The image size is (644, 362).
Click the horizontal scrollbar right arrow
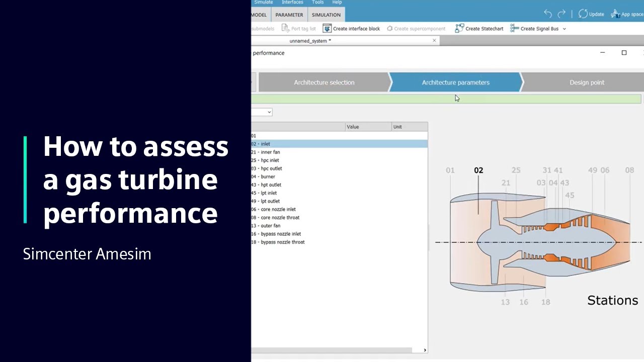click(425, 350)
